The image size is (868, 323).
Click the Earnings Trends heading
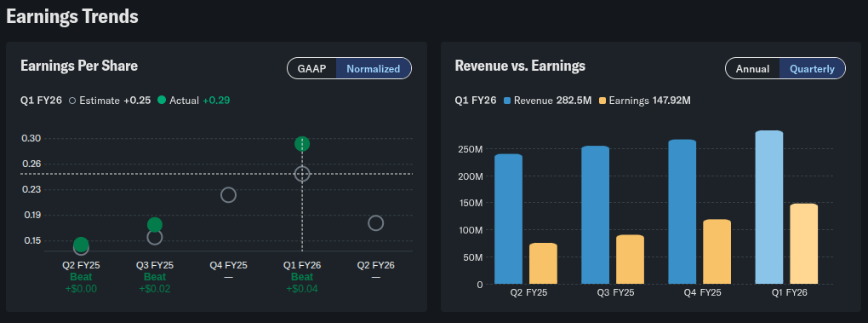click(x=72, y=17)
